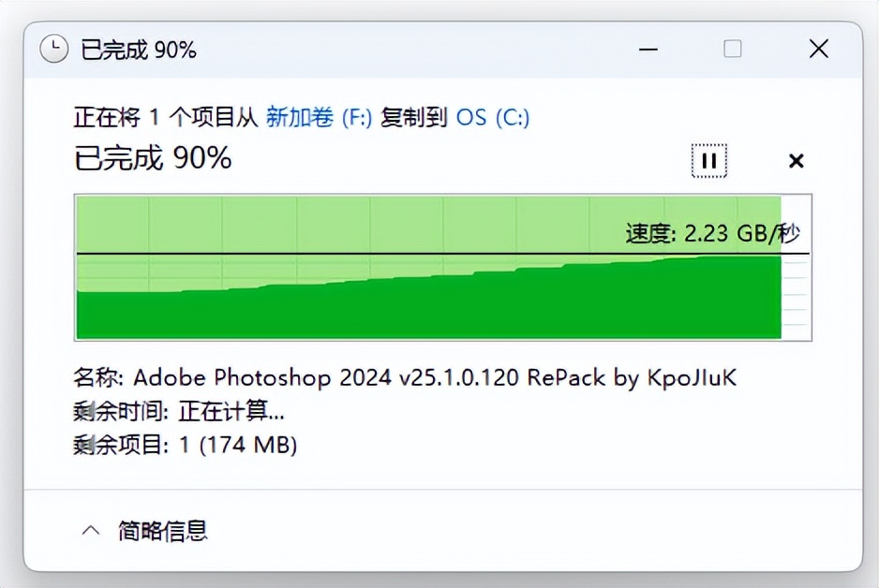Click the Adobe Photoshop 2024 file name text
This screenshot has width=879, height=588.
click(x=435, y=377)
